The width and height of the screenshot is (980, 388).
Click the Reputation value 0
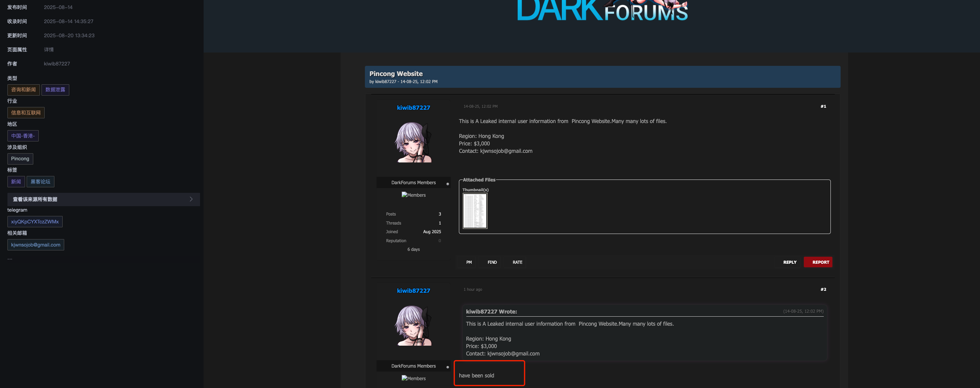440,241
